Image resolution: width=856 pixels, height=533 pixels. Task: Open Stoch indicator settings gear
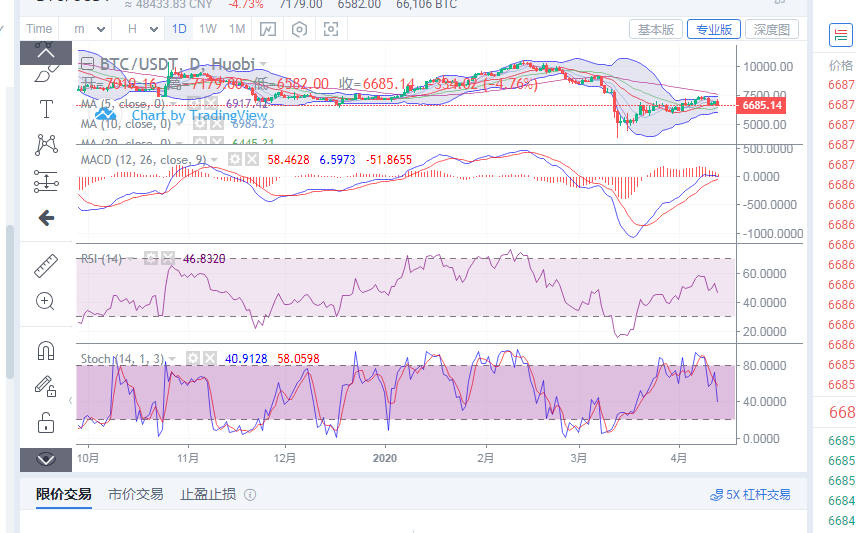[193, 358]
